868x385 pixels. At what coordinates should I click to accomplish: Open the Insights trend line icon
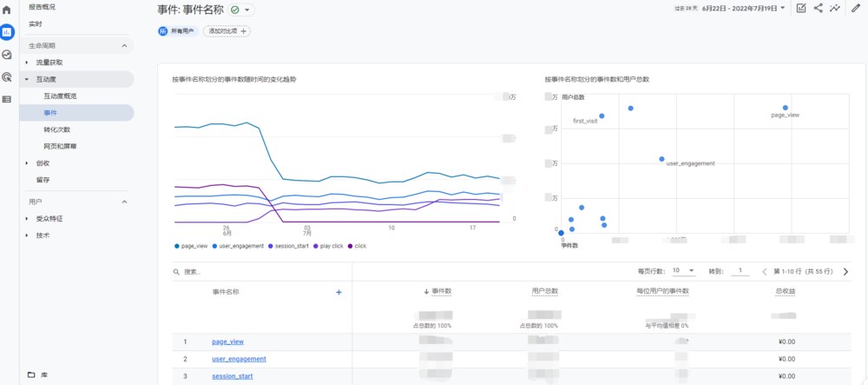coord(835,9)
